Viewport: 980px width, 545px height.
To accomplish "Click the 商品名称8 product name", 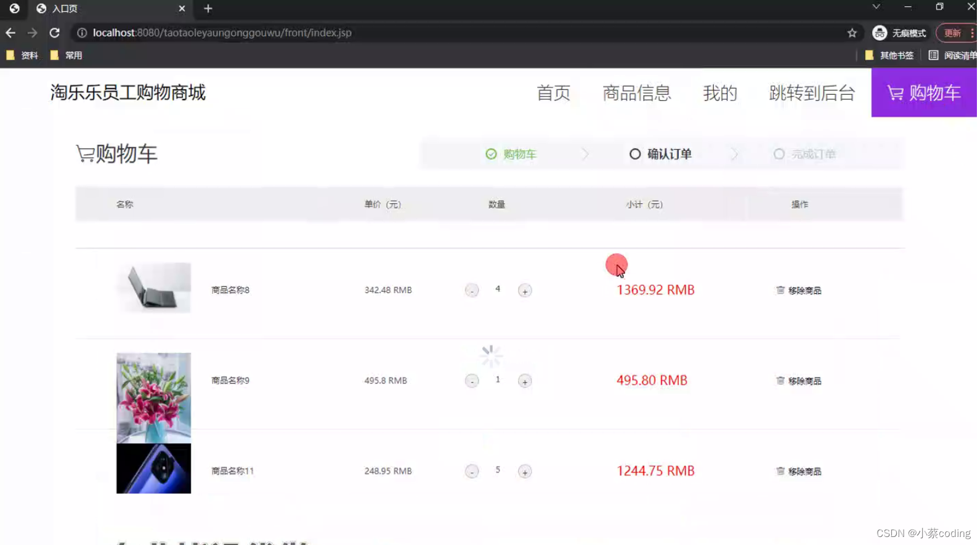I will click(230, 290).
